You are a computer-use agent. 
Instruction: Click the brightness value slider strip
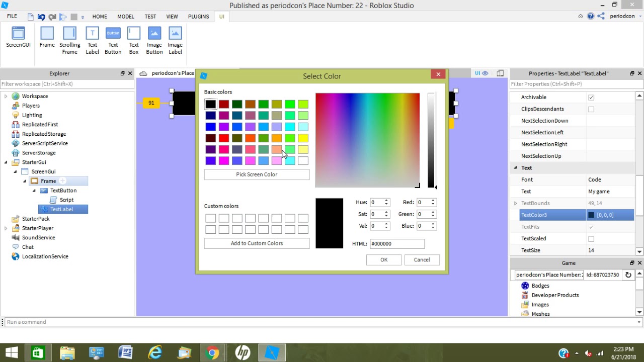431,140
